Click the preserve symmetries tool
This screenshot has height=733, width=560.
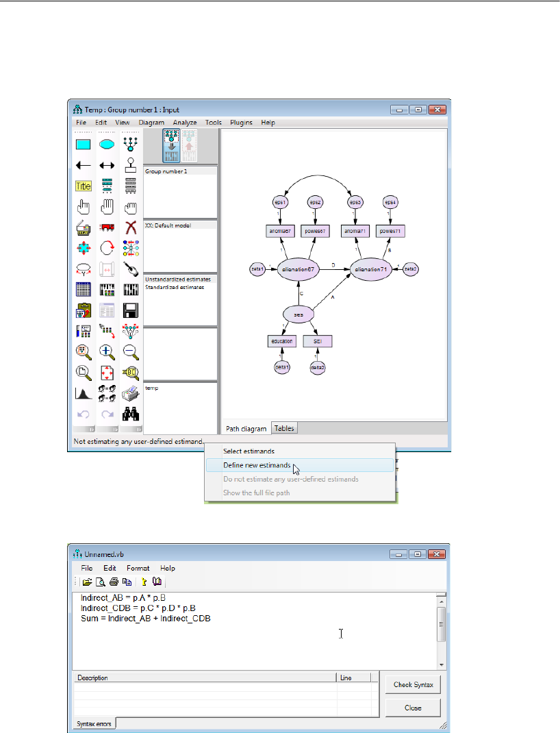click(131, 331)
